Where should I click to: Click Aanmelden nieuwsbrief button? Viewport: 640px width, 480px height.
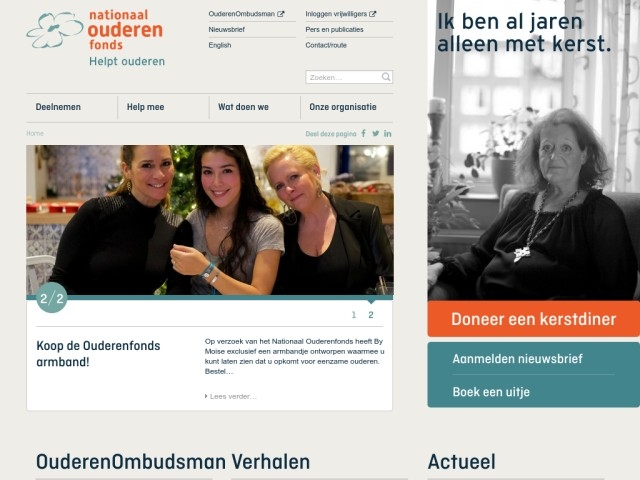[517, 359]
